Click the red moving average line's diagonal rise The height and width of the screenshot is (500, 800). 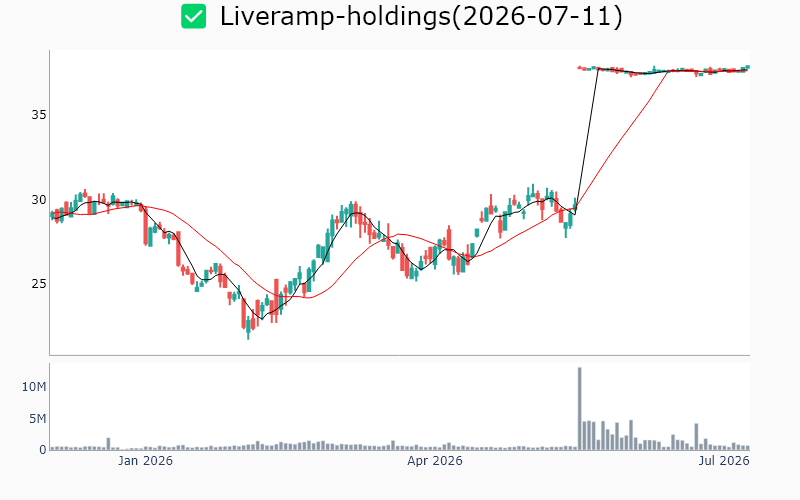622,139
